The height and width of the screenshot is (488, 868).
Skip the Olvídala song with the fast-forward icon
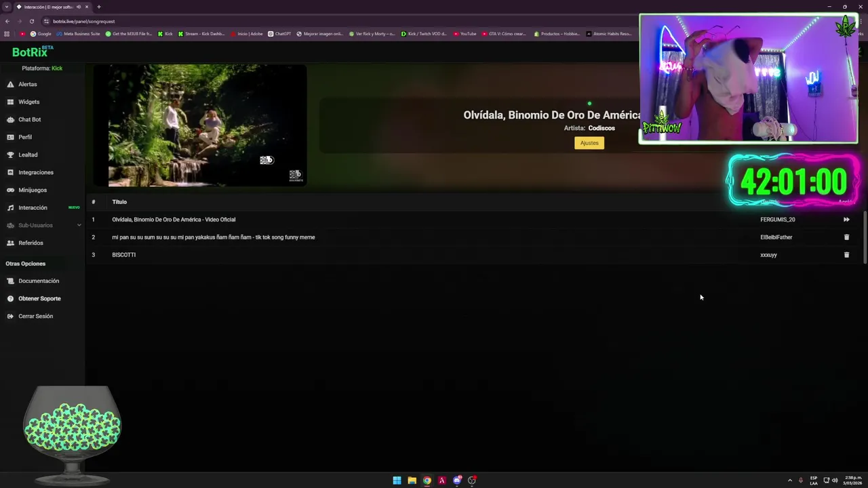846,220
